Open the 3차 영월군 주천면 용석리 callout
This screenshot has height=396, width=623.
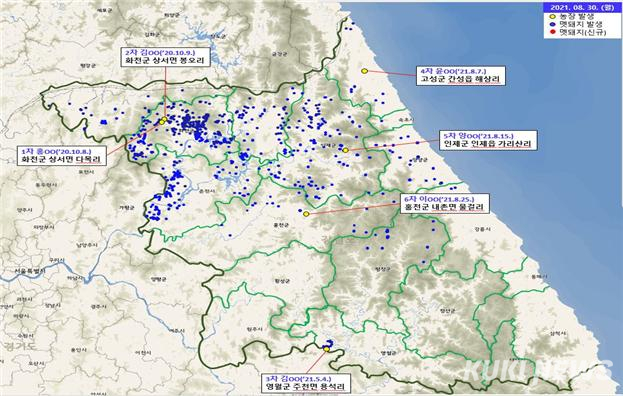[x=306, y=383]
